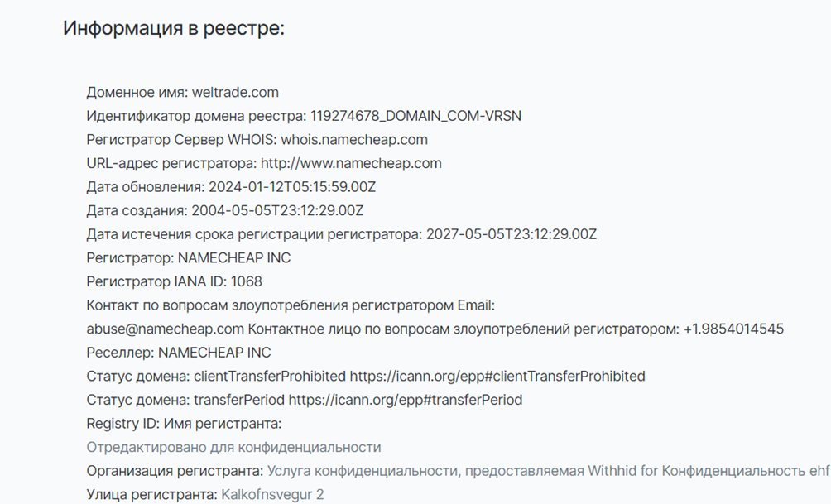This screenshot has width=831, height=504.
Task: Click the registrar name NAMECHEAP INC
Action: tap(234, 258)
